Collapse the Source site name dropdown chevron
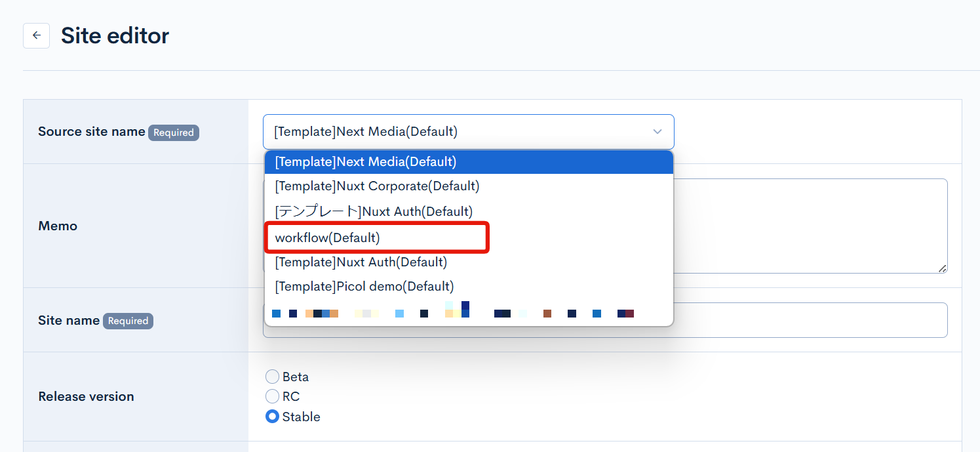This screenshot has height=452, width=980. [657, 132]
